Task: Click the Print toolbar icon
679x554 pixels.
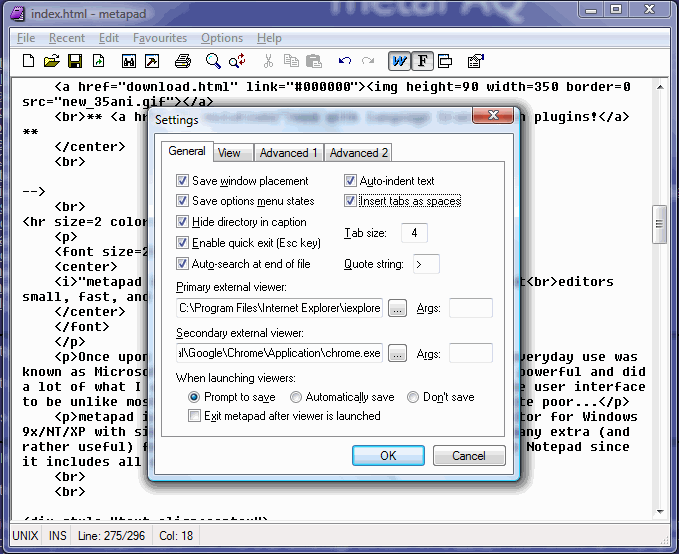Action: [183, 61]
